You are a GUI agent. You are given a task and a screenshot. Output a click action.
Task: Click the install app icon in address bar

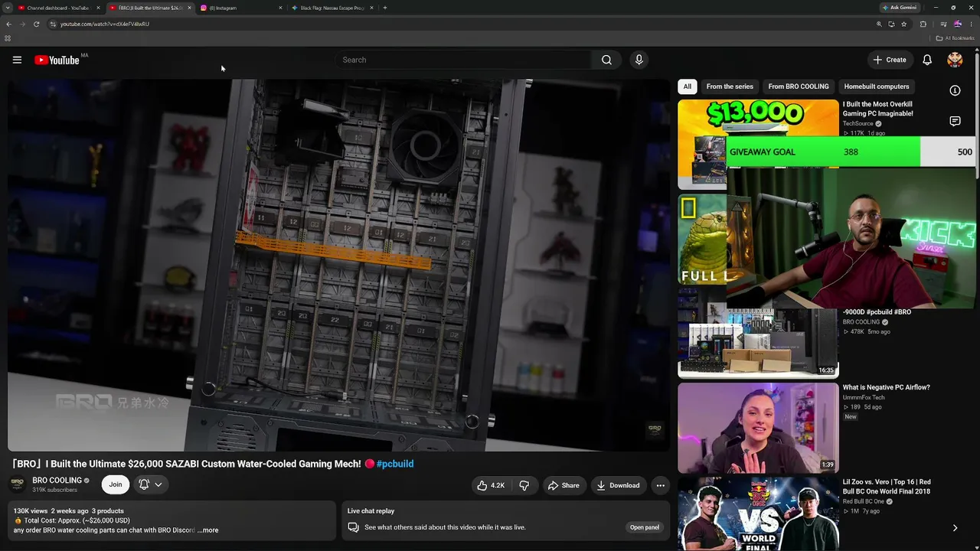pyautogui.click(x=891, y=24)
